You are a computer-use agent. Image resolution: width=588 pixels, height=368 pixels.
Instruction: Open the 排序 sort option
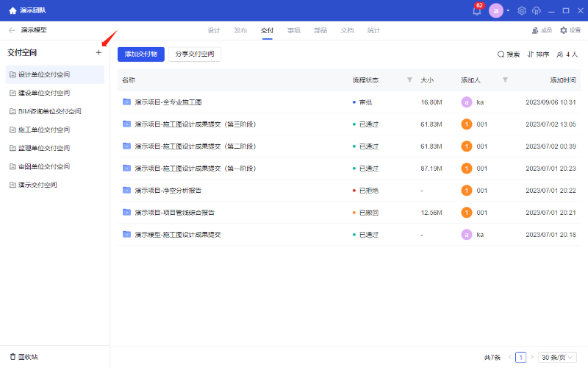click(x=538, y=54)
